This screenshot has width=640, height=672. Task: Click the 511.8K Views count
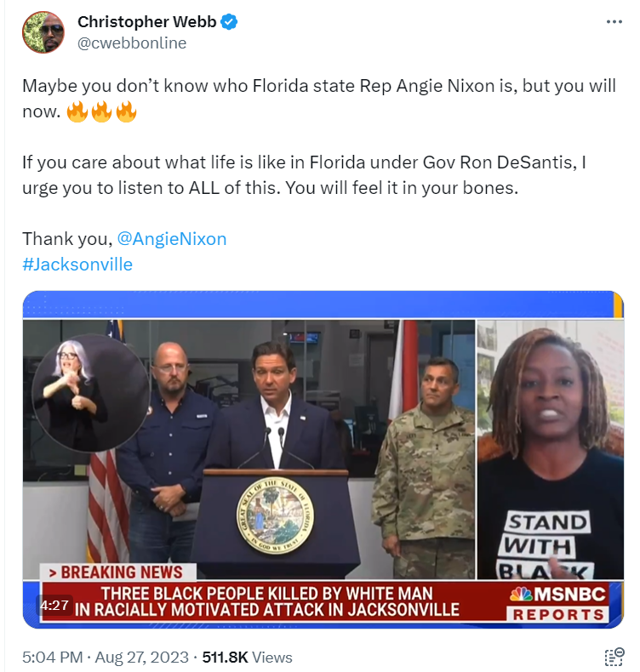247,657
